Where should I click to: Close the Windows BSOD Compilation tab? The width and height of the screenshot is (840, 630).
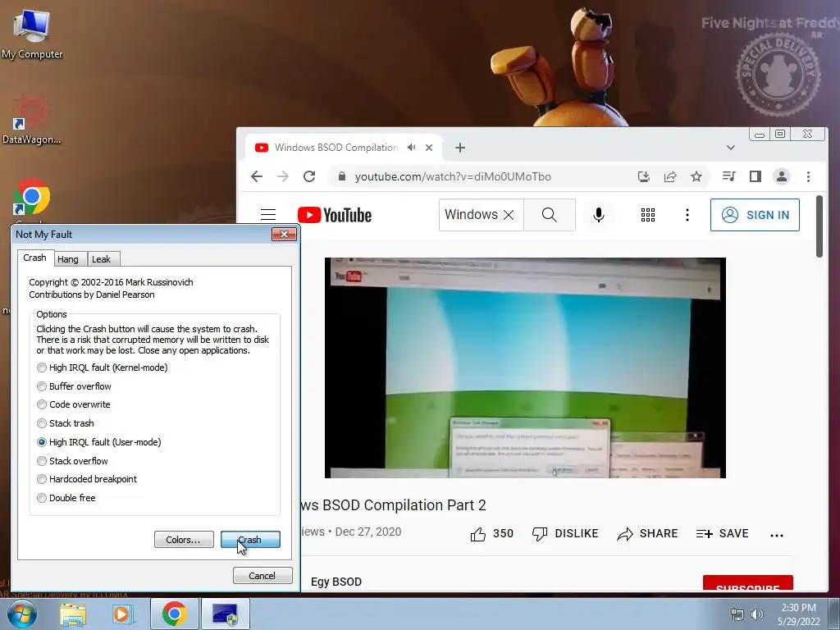coord(429,148)
